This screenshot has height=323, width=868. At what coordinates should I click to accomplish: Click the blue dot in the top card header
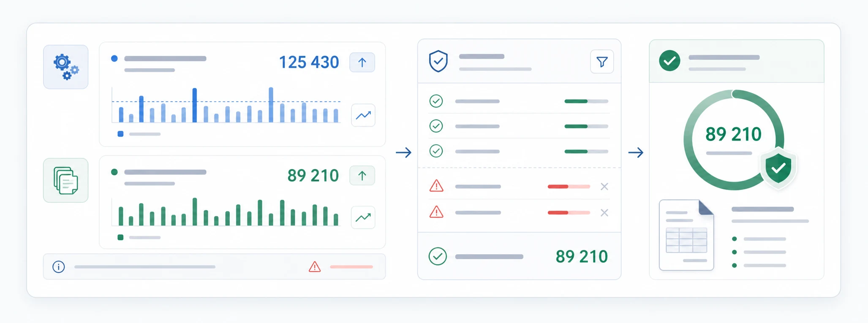point(114,58)
